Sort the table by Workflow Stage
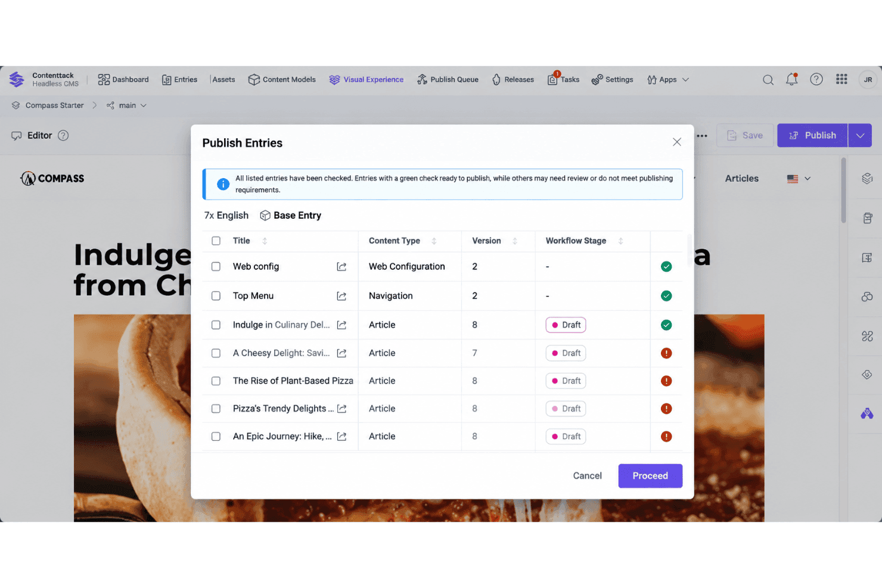The height and width of the screenshot is (588, 882). [x=620, y=241]
